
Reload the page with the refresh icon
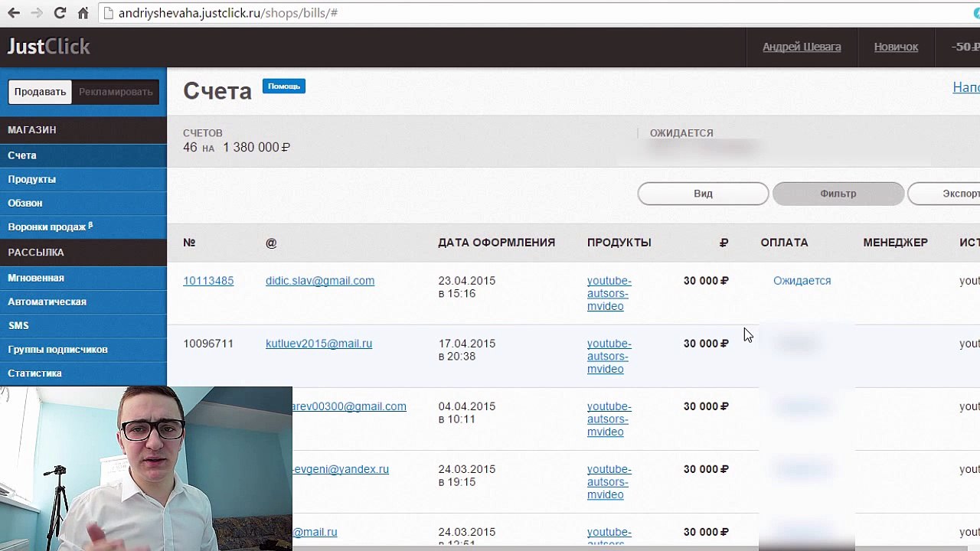[x=60, y=13]
